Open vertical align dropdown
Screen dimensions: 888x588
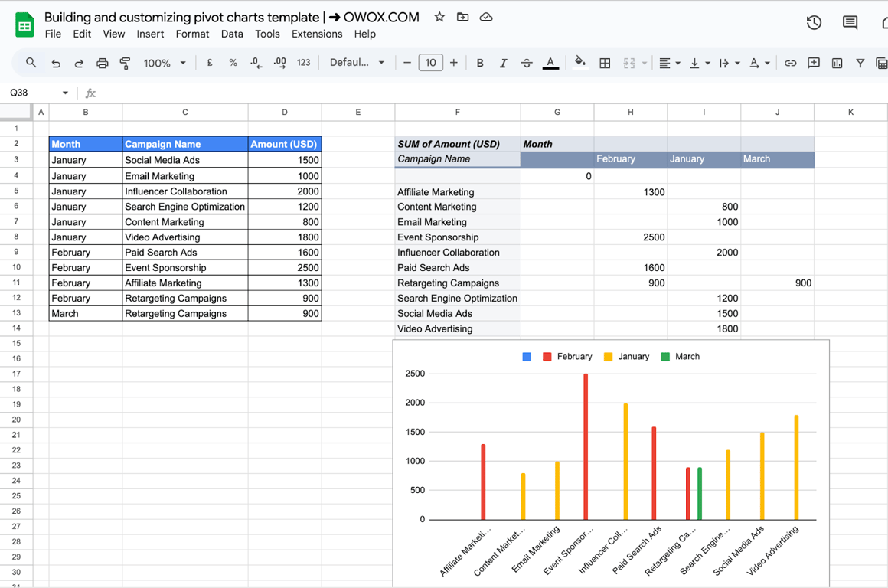[x=700, y=63]
